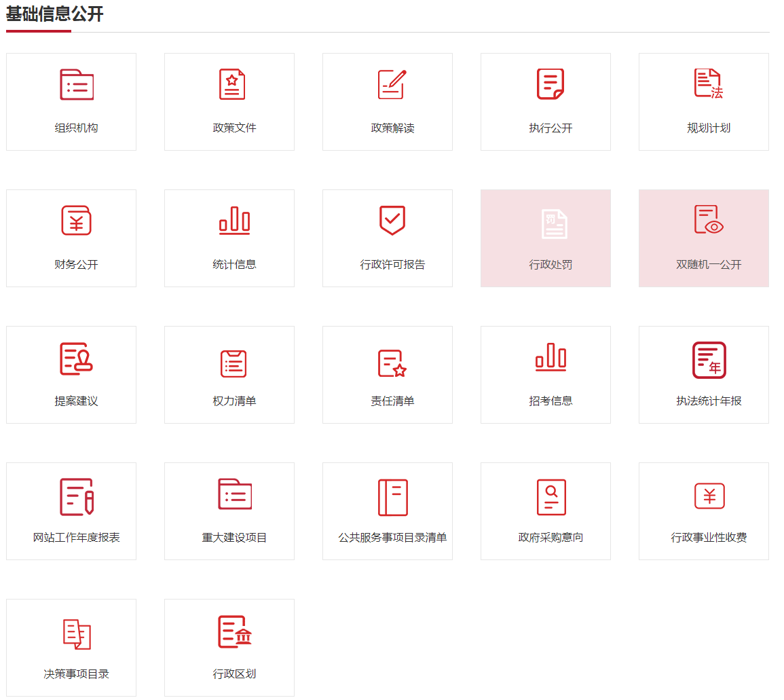Open the 招考信息 text link
The height and width of the screenshot is (700, 784).
click(x=550, y=401)
